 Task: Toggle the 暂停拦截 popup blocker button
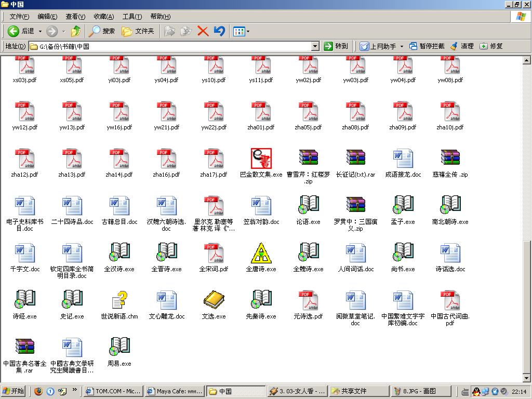[x=427, y=46]
